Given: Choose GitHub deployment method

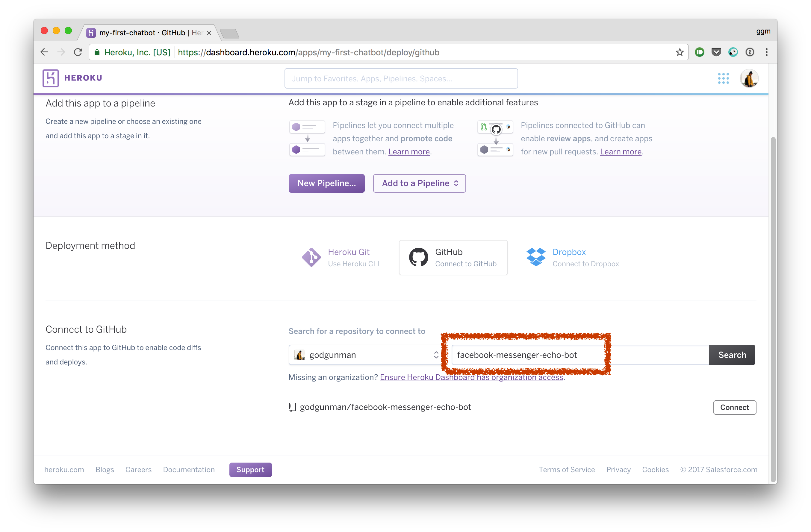Looking at the screenshot, I should tap(453, 257).
